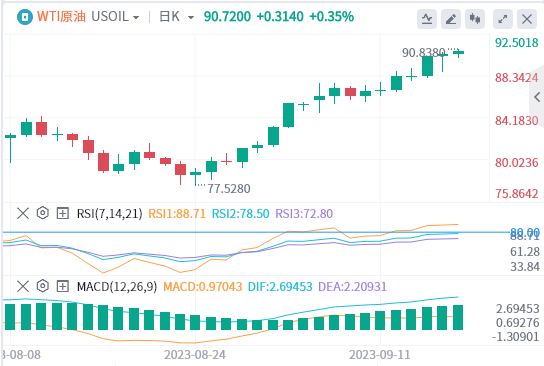544x366 pixels.
Task: Change chart type with candlestick icon
Action: tap(475, 19)
